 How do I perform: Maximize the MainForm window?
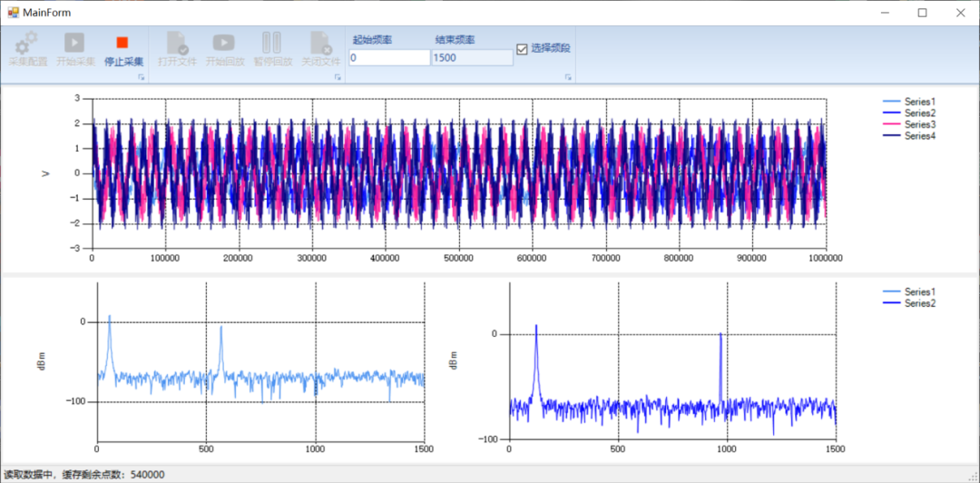923,13
